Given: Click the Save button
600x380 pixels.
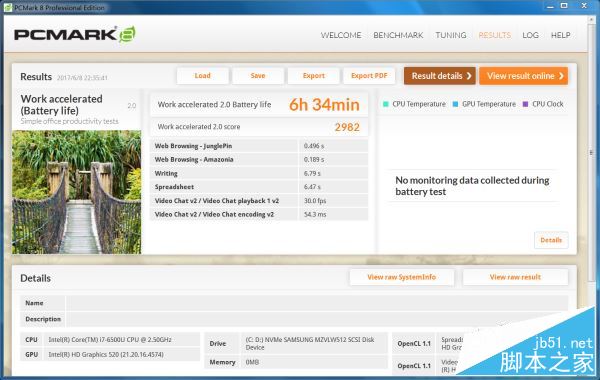Looking at the screenshot, I should pos(258,76).
